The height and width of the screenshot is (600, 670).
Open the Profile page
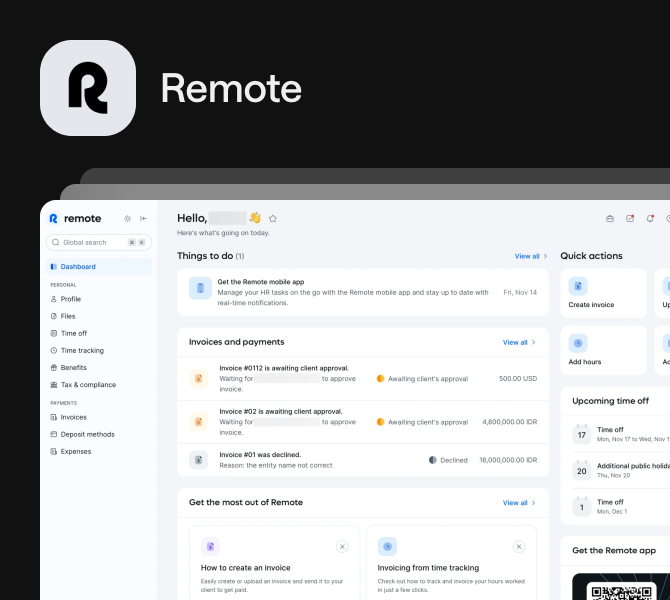click(71, 299)
